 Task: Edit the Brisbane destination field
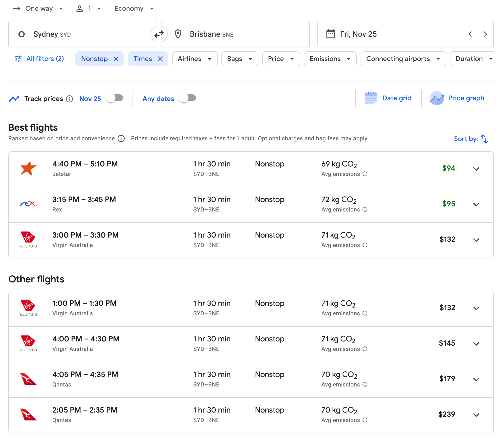235,34
